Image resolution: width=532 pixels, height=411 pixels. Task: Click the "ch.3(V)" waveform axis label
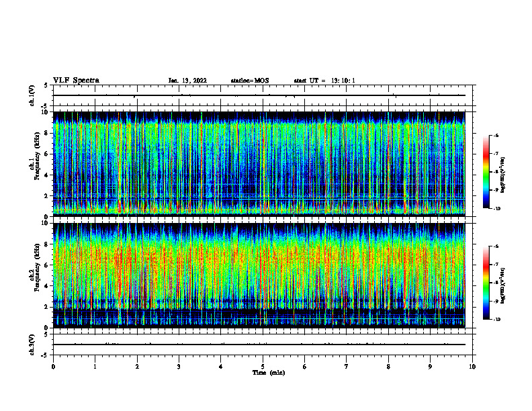click(32, 345)
